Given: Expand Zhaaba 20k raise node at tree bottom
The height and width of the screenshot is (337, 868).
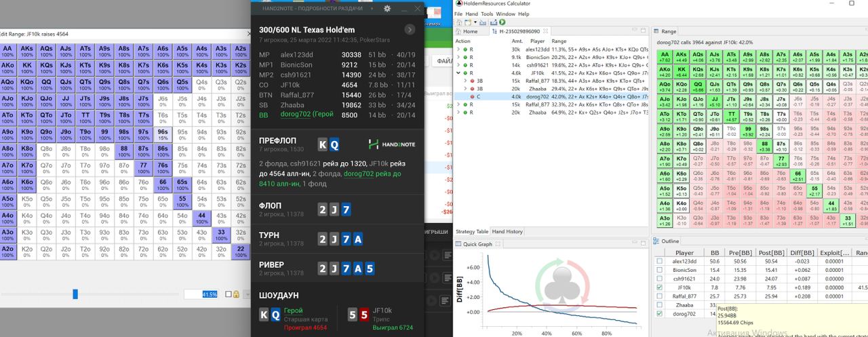Looking at the screenshot, I should coord(458,113).
